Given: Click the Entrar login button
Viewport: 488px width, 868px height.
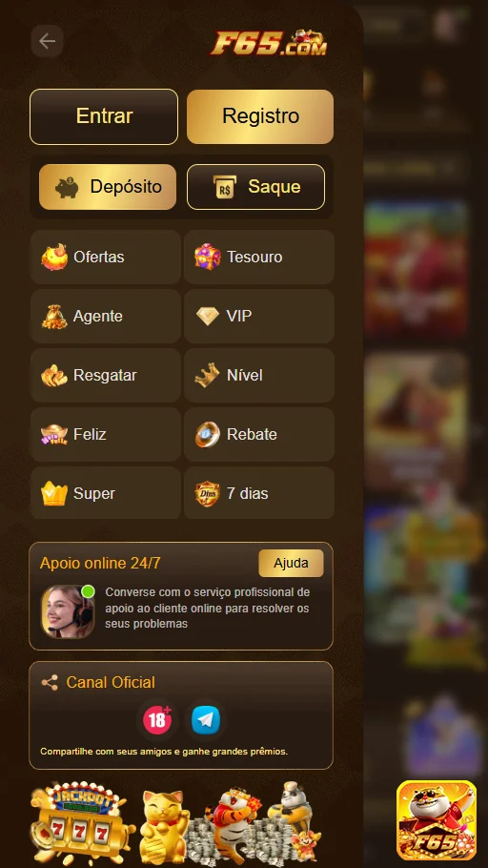Looking at the screenshot, I should tap(104, 116).
